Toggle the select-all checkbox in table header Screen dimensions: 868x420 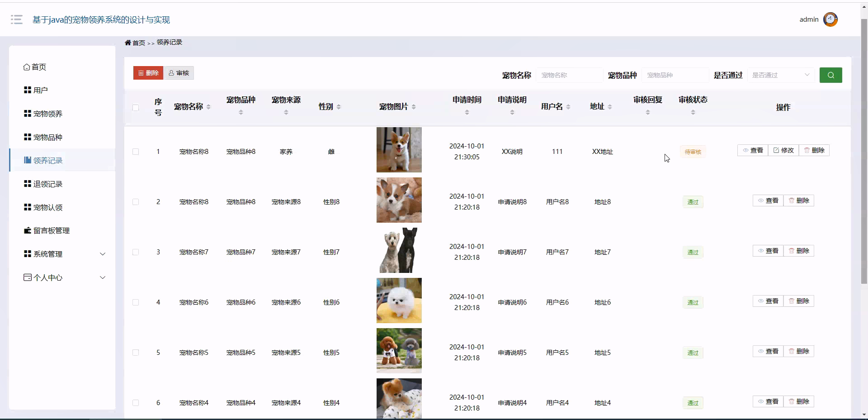point(136,108)
